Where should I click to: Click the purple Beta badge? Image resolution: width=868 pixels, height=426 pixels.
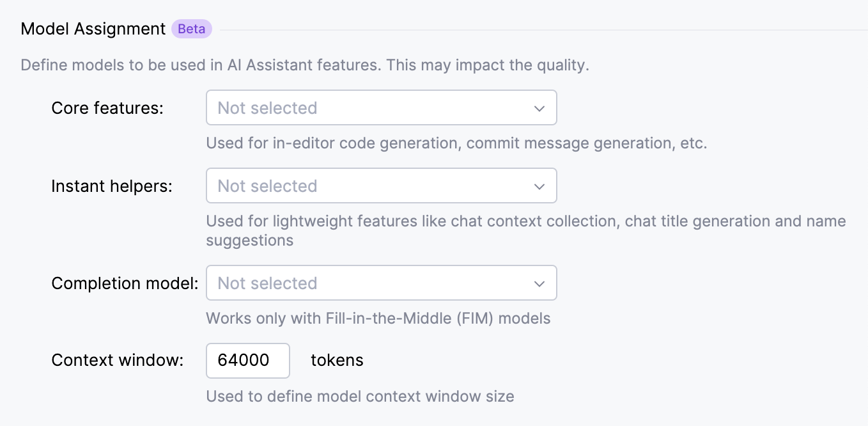click(x=191, y=29)
